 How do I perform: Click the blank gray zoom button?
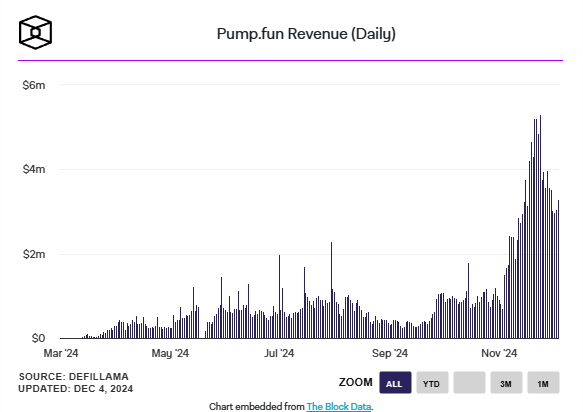pyautogui.click(x=469, y=383)
